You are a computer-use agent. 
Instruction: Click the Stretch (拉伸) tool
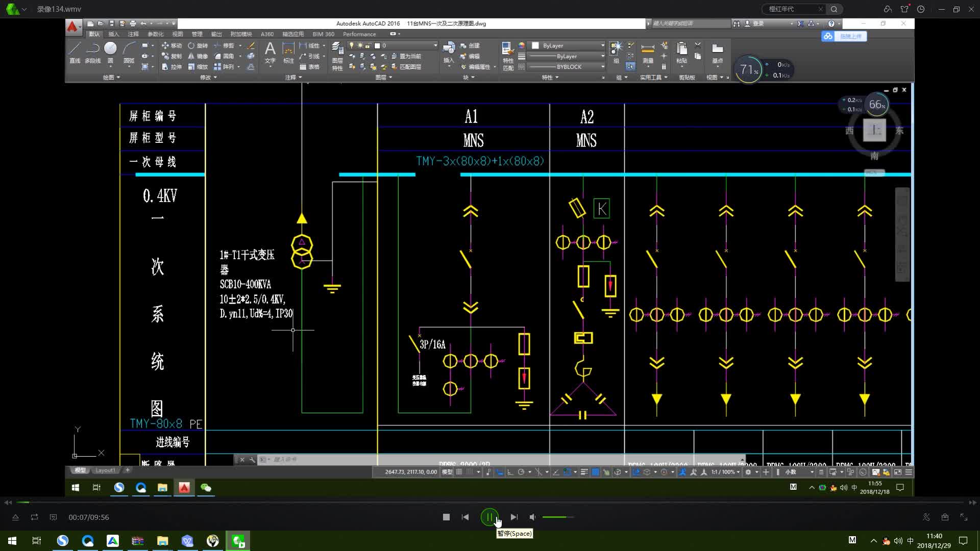tap(171, 67)
